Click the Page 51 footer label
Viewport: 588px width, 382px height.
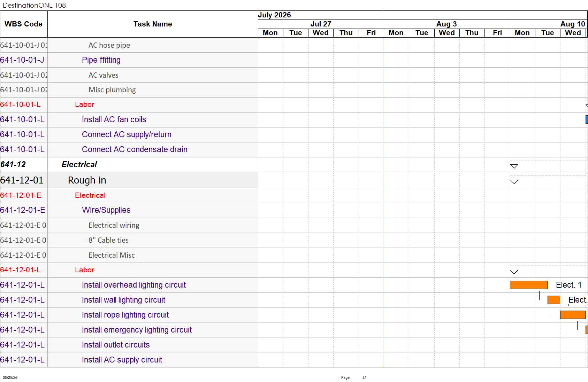(354, 377)
